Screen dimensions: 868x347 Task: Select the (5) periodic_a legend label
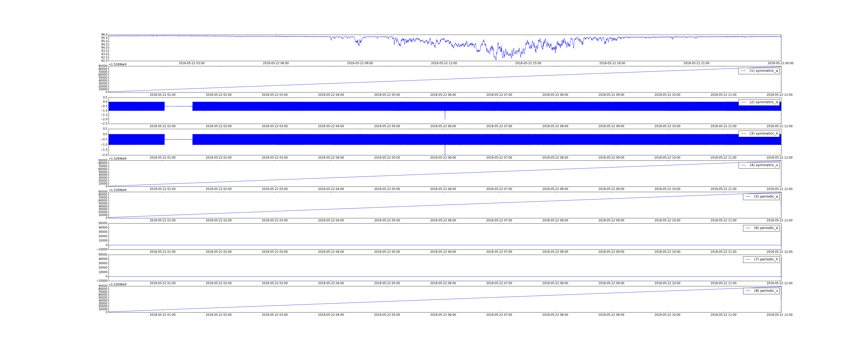point(766,196)
